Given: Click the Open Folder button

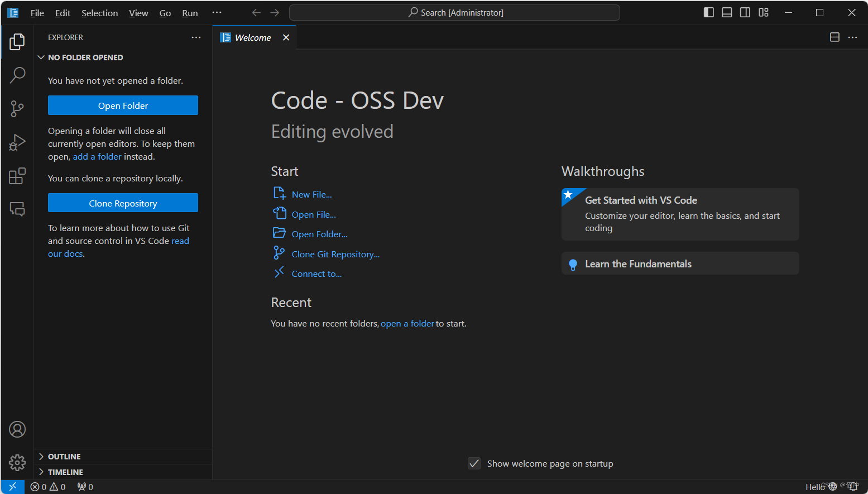Looking at the screenshot, I should pyautogui.click(x=123, y=105).
